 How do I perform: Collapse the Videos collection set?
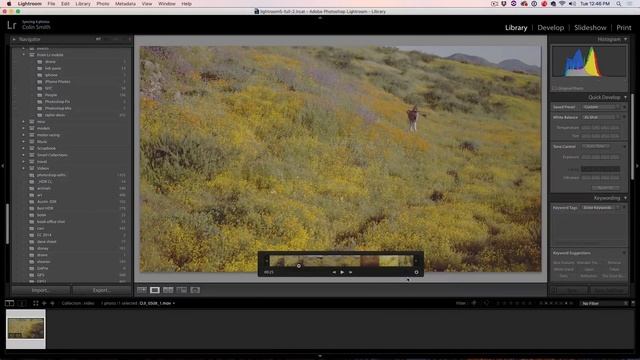click(23, 168)
